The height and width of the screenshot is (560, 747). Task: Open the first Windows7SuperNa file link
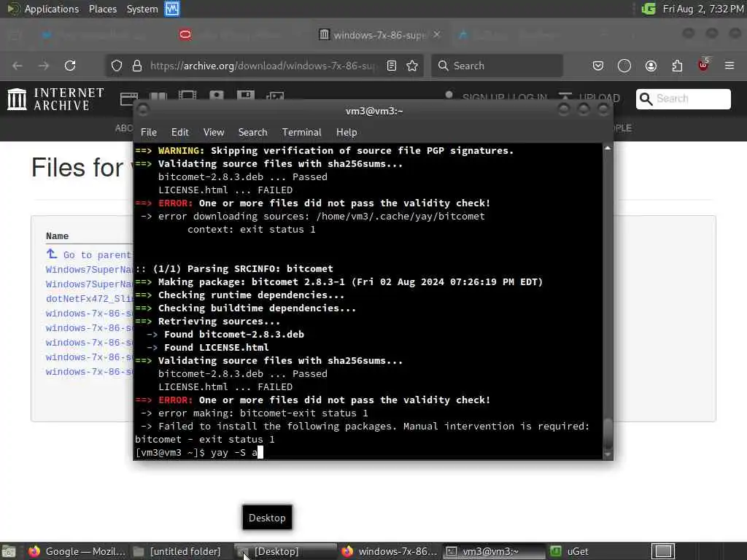point(90,270)
